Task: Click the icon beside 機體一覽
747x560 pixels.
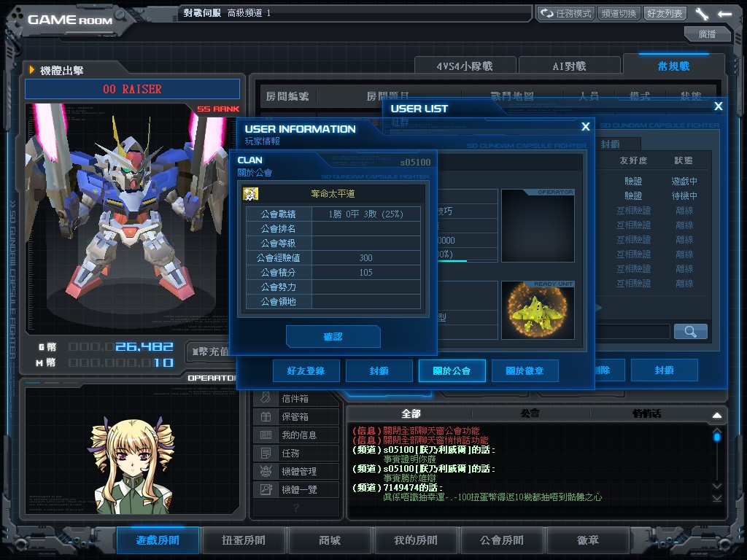Action: [266, 489]
